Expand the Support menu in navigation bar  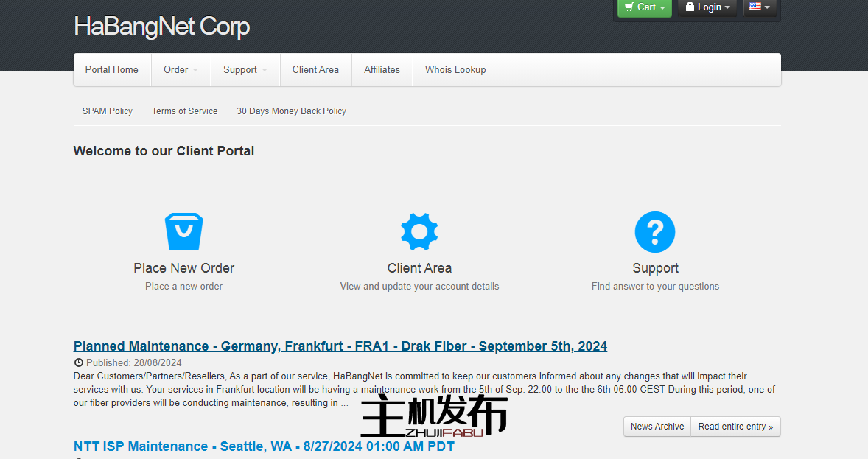click(x=245, y=70)
